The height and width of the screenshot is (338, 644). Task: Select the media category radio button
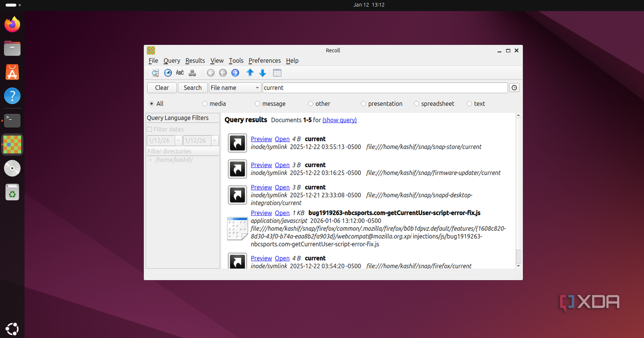[x=205, y=104]
